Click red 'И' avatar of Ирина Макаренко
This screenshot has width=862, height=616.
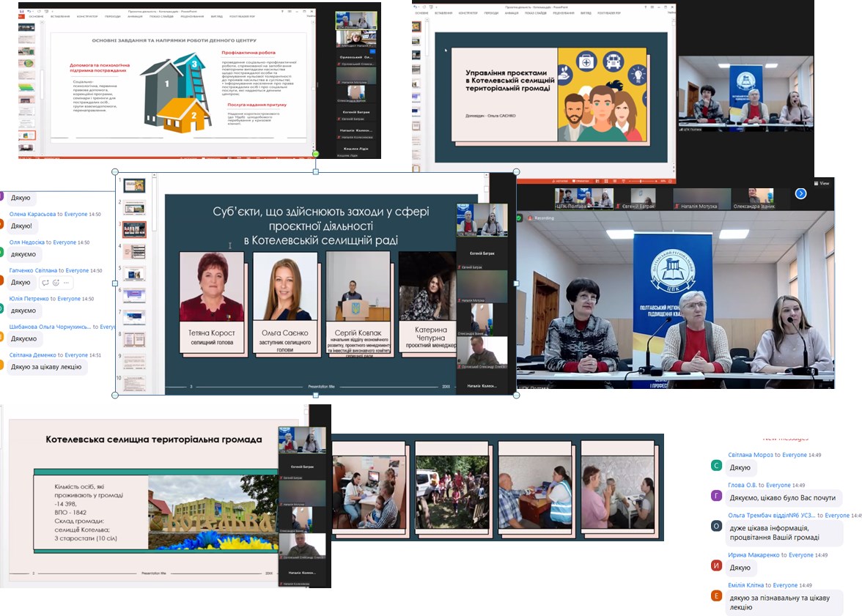716,565
